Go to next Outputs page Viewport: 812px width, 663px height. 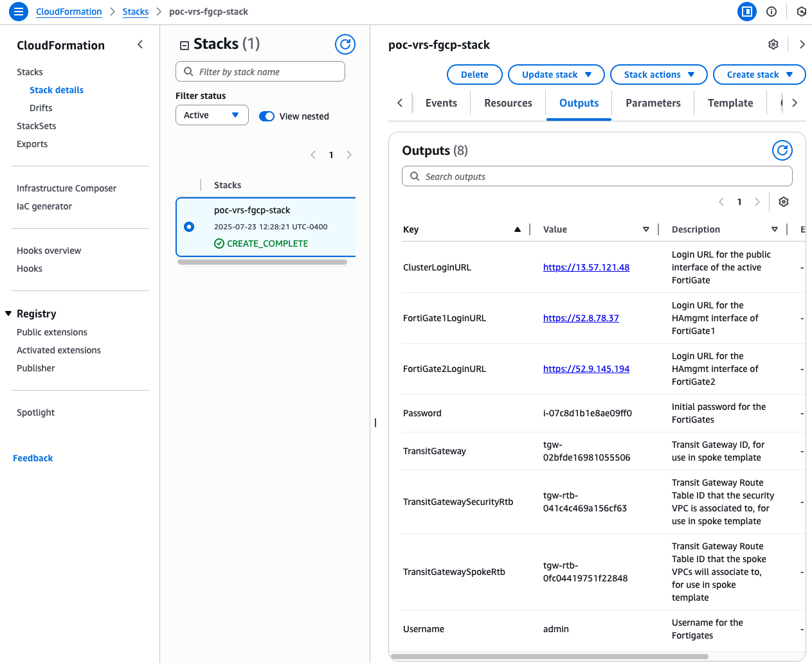[x=757, y=202]
